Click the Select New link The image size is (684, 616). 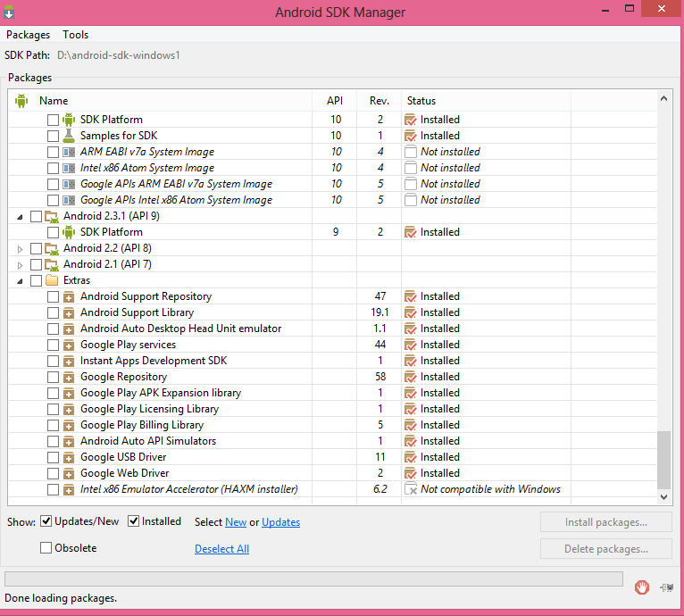click(236, 521)
